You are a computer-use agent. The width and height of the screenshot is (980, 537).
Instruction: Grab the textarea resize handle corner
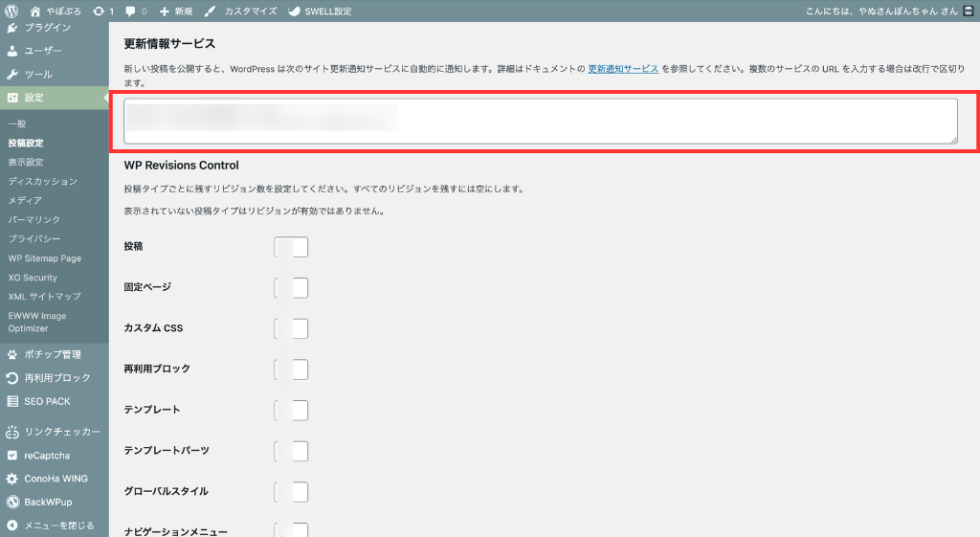click(x=954, y=140)
